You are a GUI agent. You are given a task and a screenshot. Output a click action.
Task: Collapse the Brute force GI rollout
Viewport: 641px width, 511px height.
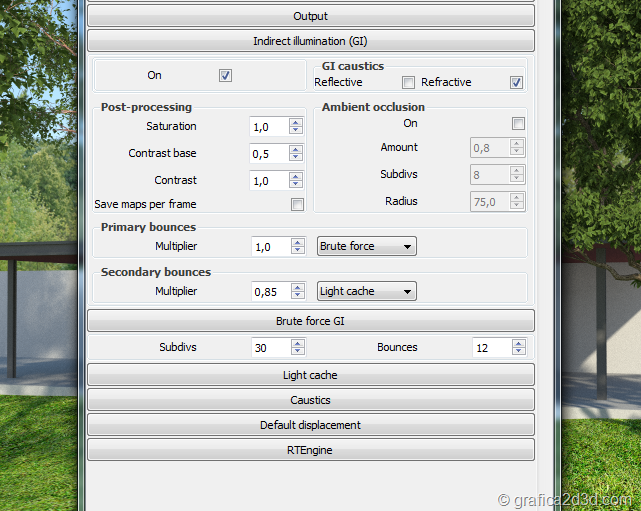310,321
